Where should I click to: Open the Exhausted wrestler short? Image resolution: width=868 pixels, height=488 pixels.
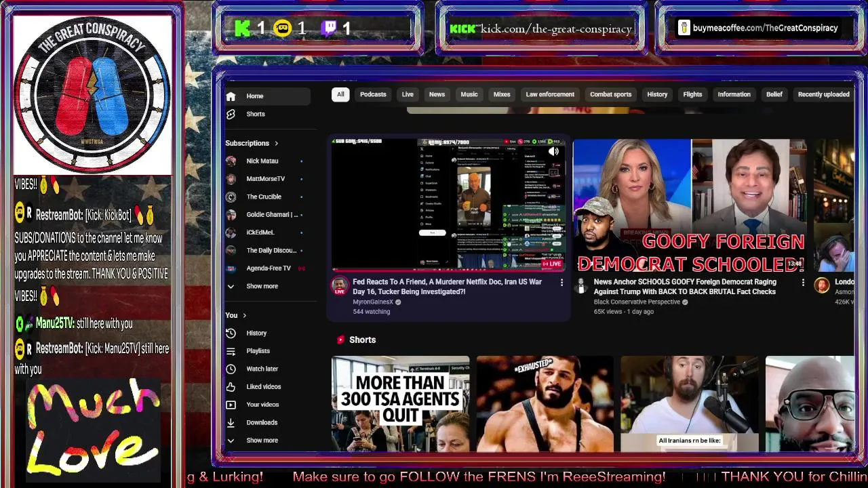(x=545, y=404)
